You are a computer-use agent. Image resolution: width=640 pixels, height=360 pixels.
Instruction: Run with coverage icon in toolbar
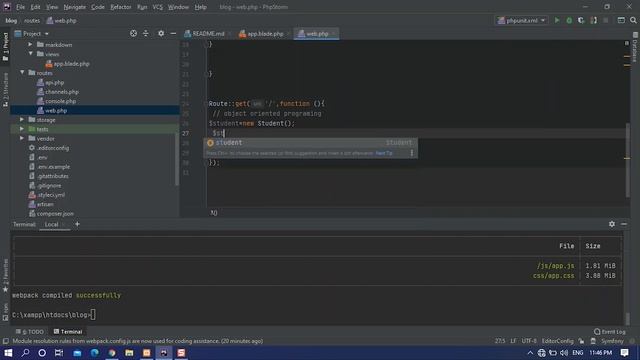point(581,20)
